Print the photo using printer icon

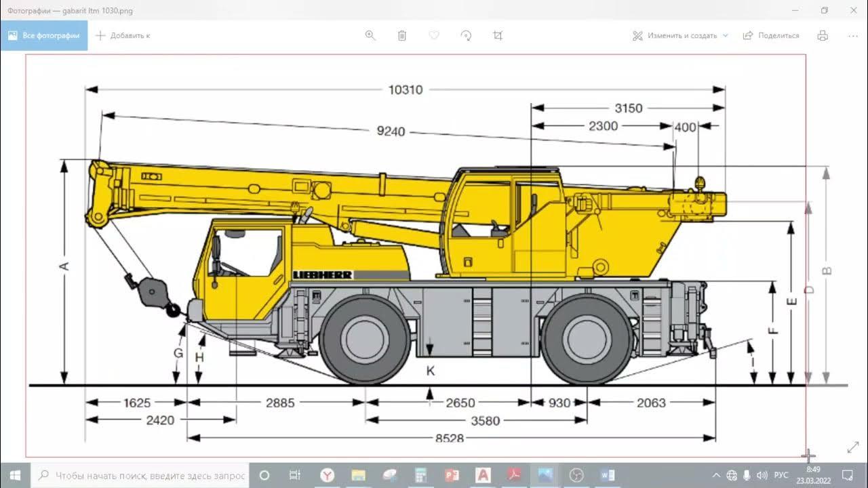pos(823,35)
